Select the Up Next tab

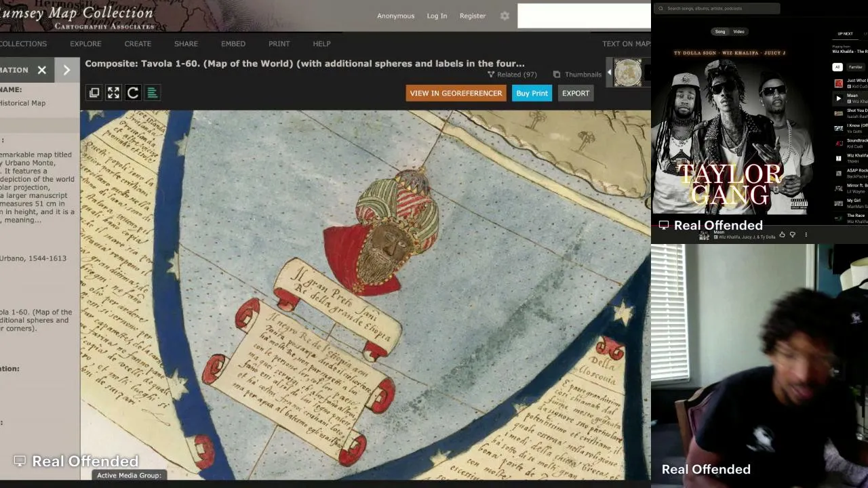tap(845, 34)
